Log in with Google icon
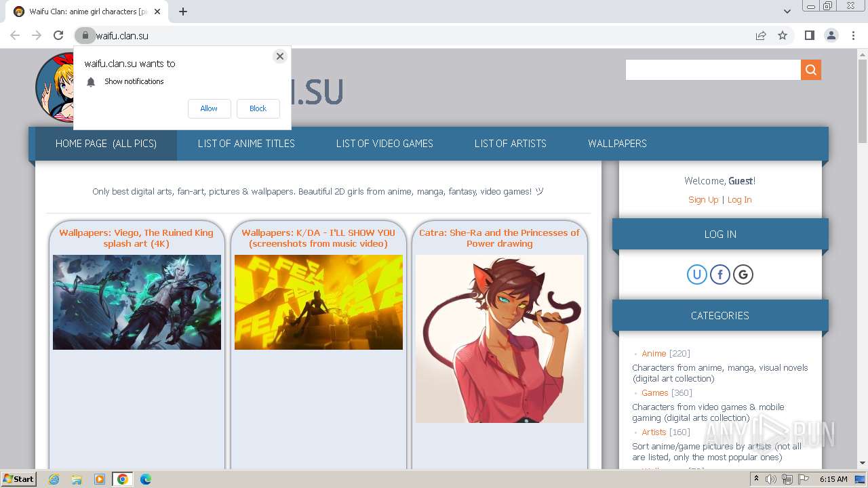The image size is (868, 488). coord(743,274)
